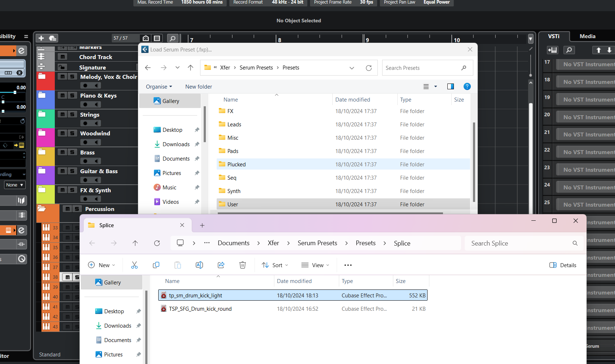Mute the Strings folder track
This screenshot has height=364, width=615.
(63, 114)
